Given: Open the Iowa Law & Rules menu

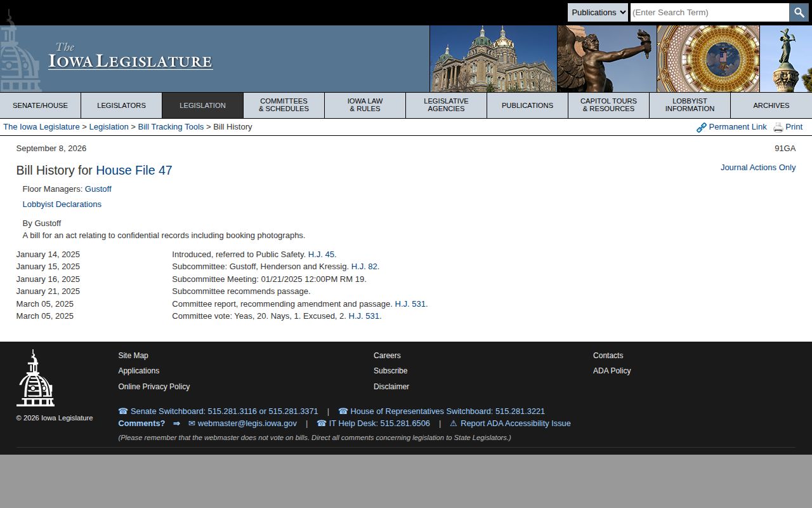Looking at the screenshot, I should click(365, 105).
